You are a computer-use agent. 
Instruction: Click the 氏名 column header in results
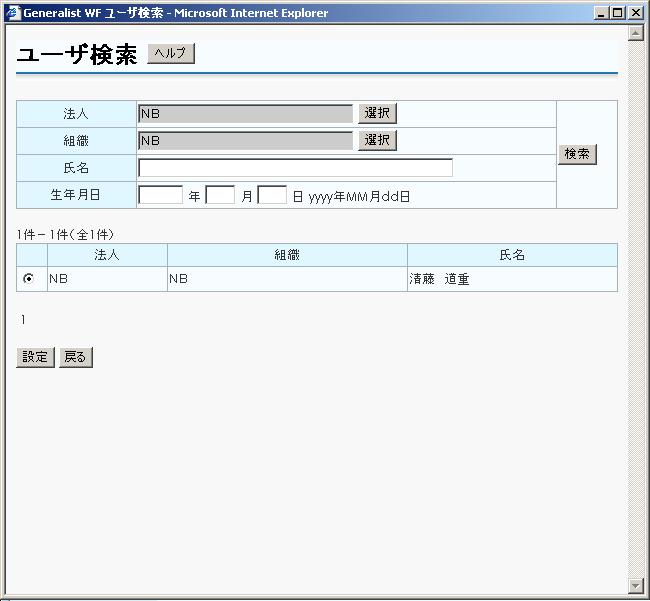click(512, 254)
